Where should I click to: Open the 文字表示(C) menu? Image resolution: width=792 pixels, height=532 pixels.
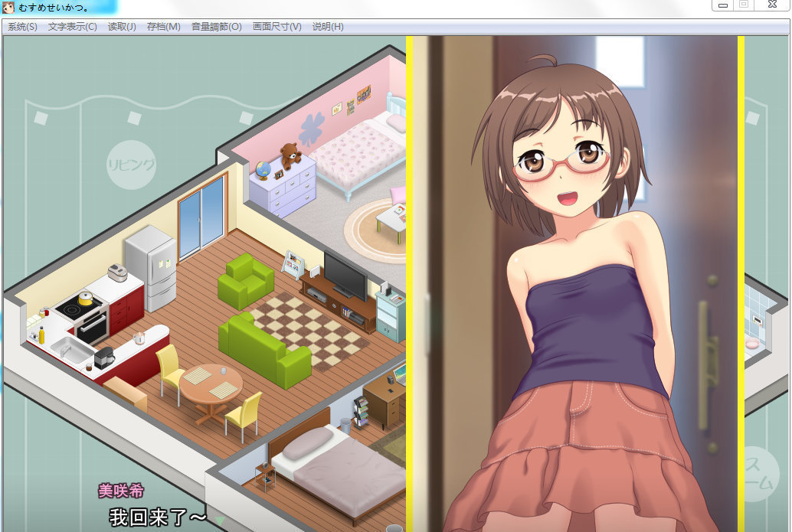(72, 27)
